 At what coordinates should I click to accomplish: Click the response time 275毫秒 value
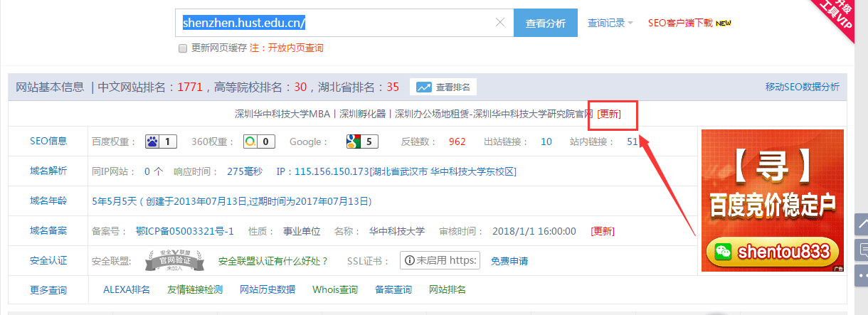tap(245, 171)
